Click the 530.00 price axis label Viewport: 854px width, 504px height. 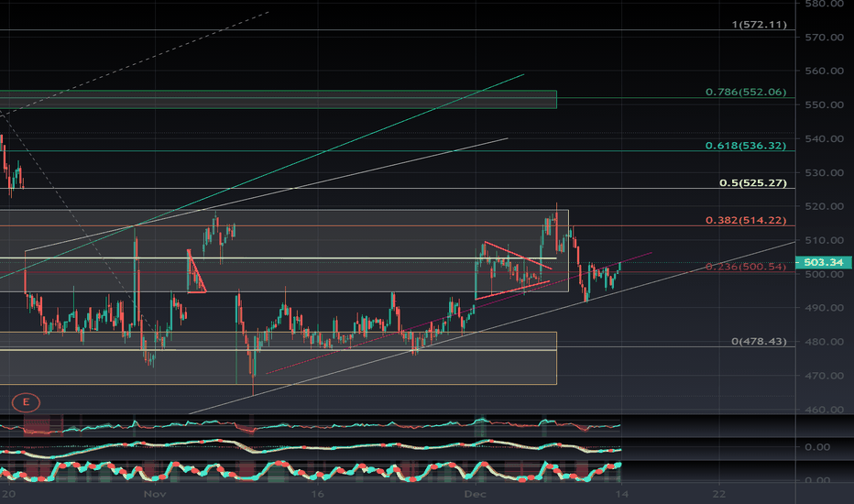[x=824, y=172]
